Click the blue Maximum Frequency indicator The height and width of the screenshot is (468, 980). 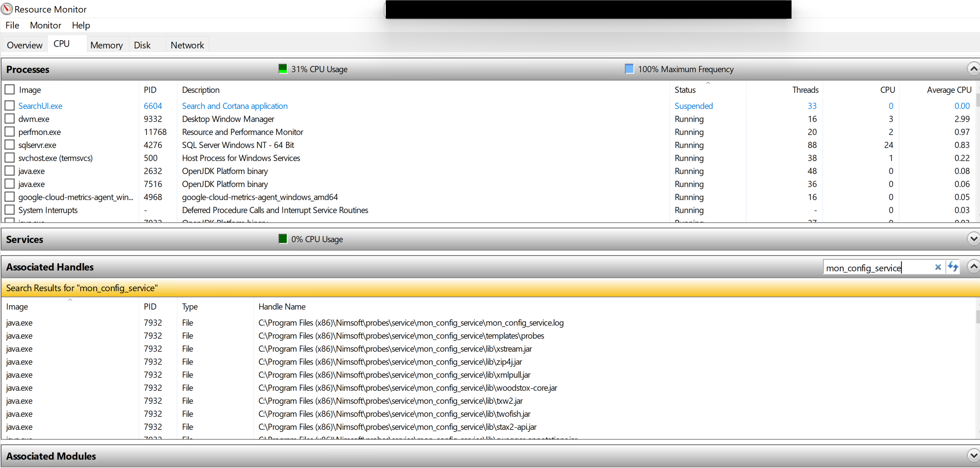pyautogui.click(x=629, y=69)
